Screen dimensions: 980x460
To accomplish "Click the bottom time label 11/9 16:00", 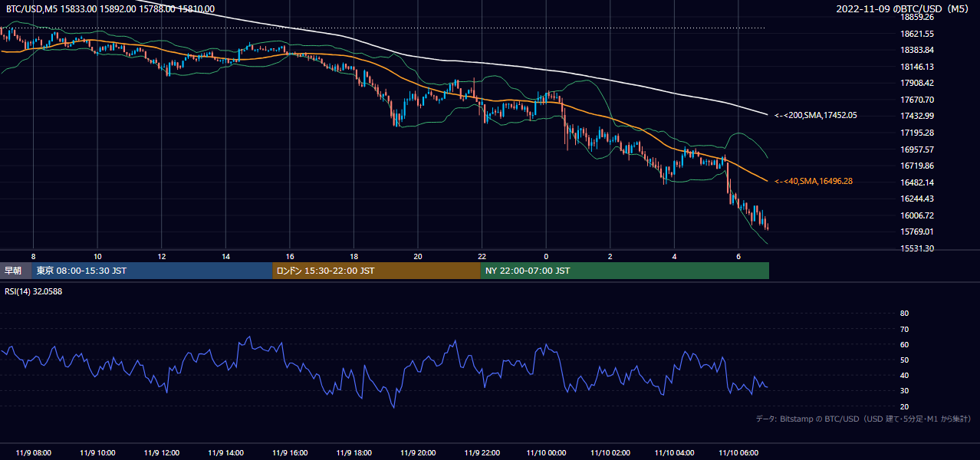I will point(289,453).
